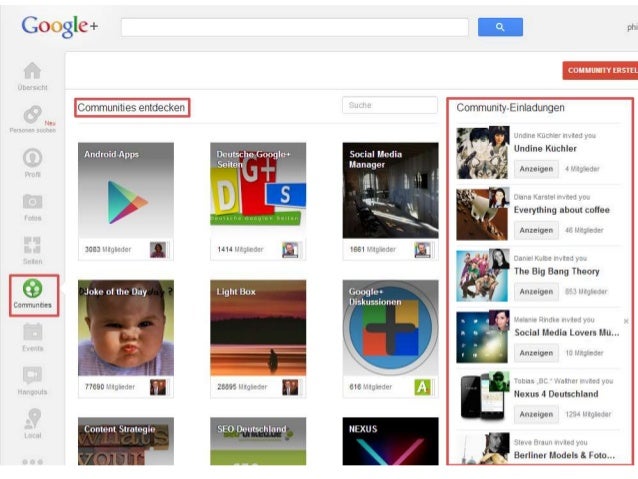
Task: Dismiss the Social Media Lovers invitation
Action: click(626, 321)
